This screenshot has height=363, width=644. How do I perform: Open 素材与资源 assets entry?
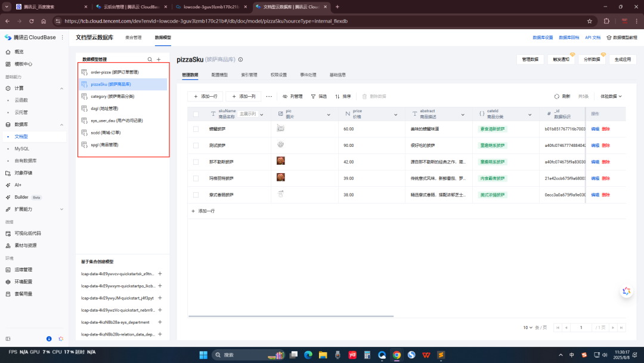26,245
